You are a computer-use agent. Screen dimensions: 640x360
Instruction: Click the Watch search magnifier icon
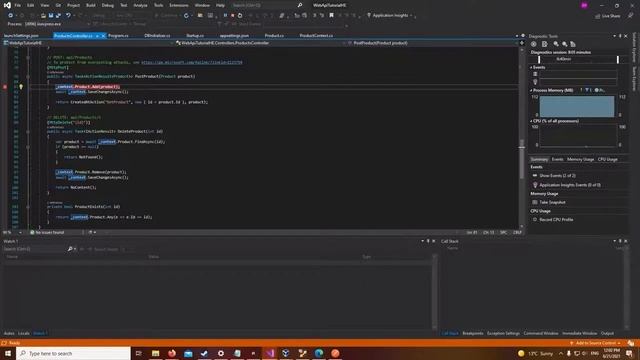(70, 249)
